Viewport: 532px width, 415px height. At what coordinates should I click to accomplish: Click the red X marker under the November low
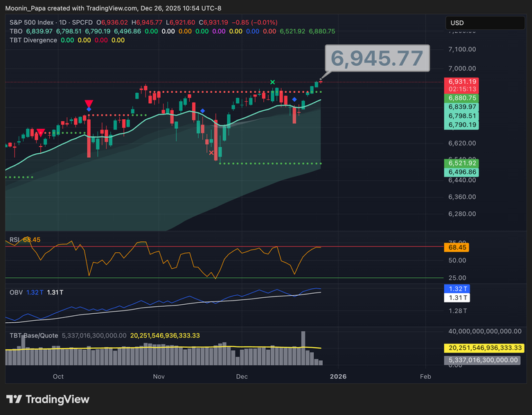point(211,152)
